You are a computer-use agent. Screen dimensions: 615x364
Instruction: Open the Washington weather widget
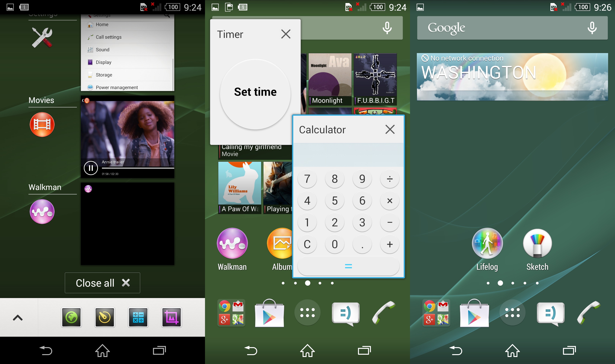tap(512, 77)
